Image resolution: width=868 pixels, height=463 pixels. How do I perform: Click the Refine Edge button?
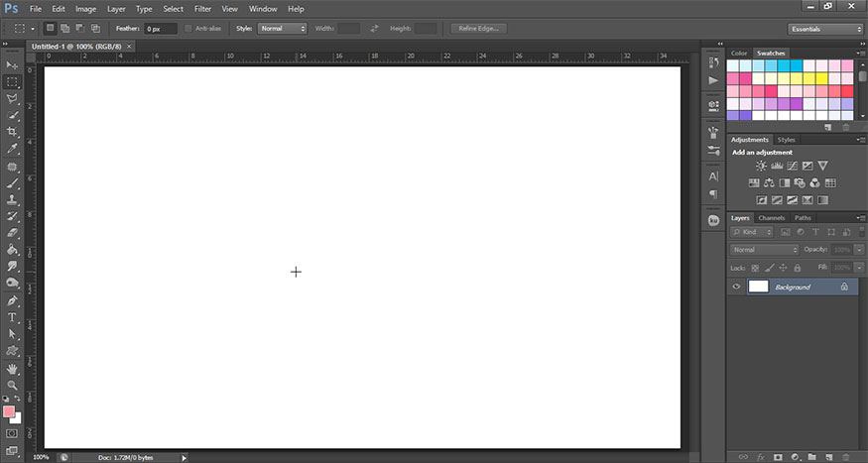pyautogui.click(x=479, y=28)
